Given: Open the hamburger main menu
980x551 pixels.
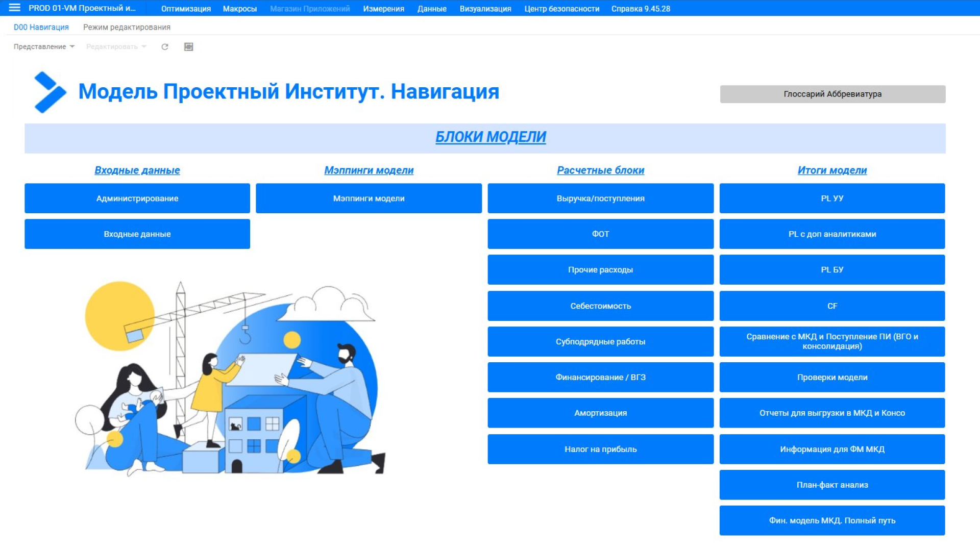Looking at the screenshot, I should [x=14, y=8].
